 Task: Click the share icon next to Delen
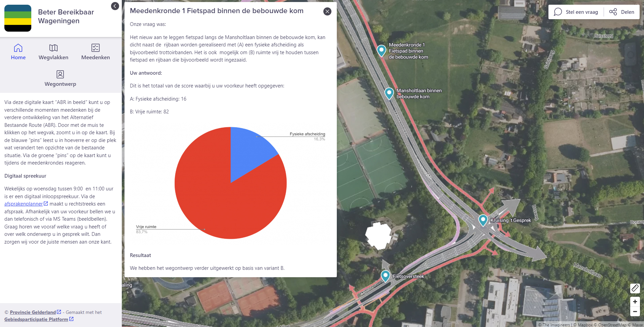coord(613,12)
